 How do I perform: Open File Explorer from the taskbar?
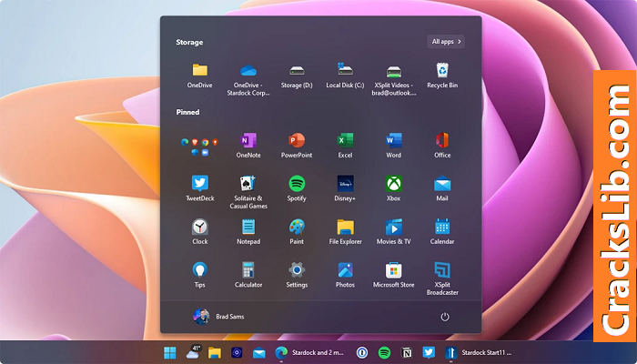pos(215,353)
